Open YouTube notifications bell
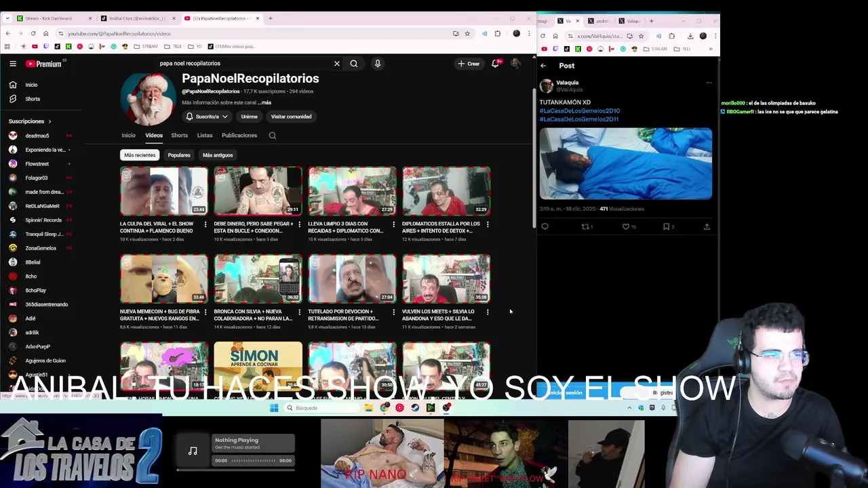This screenshot has width=868, height=488. tap(496, 64)
